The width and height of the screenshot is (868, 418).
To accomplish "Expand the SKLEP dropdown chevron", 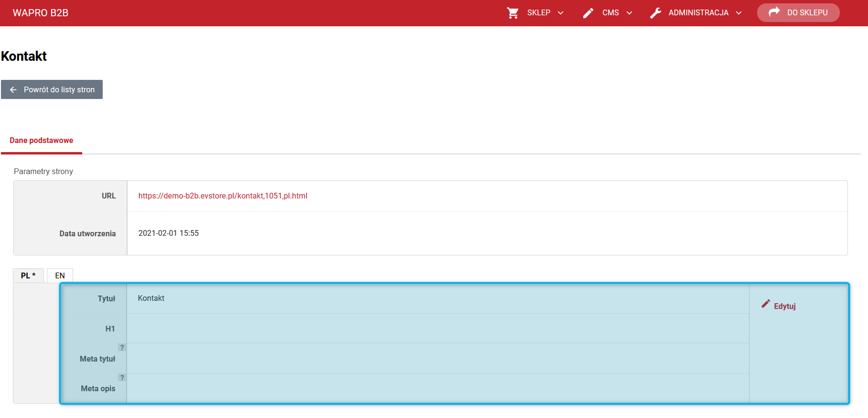I will click(560, 13).
